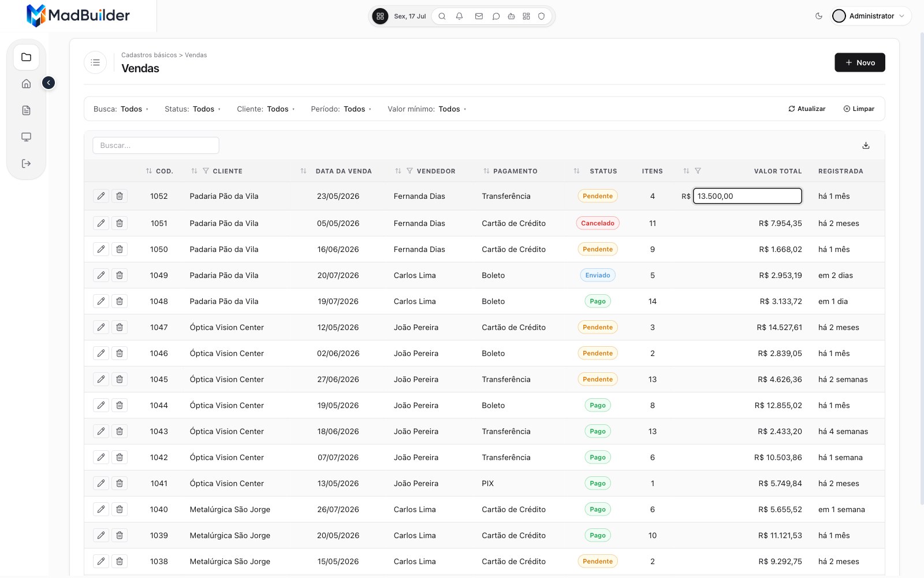Select cell 'Metalúrgica São Jorge' in row 1039
This screenshot has width=924, height=578.
tap(230, 535)
